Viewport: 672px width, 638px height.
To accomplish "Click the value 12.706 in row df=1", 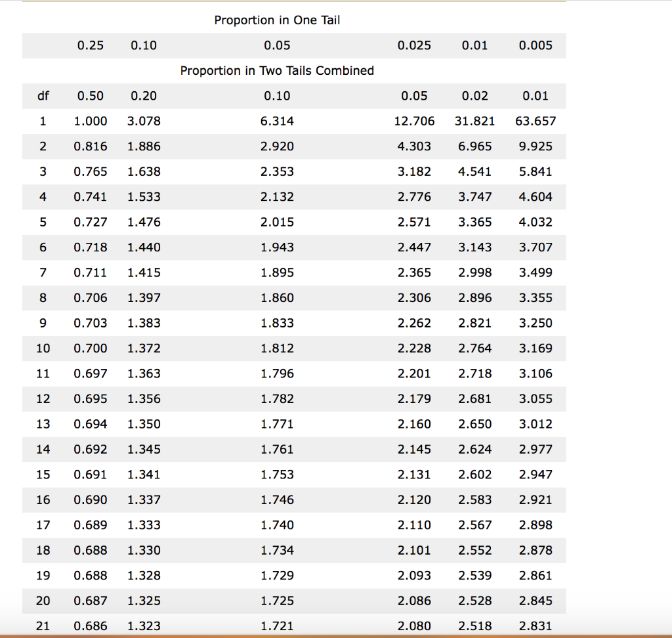I will [x=415, y=121].
